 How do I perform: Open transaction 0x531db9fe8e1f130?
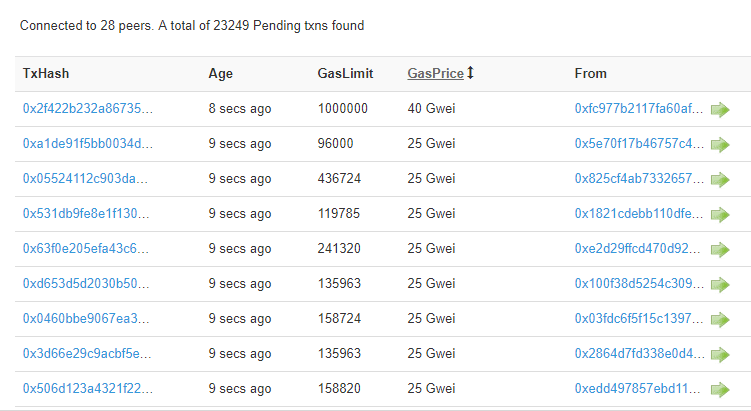click(86, 213)
